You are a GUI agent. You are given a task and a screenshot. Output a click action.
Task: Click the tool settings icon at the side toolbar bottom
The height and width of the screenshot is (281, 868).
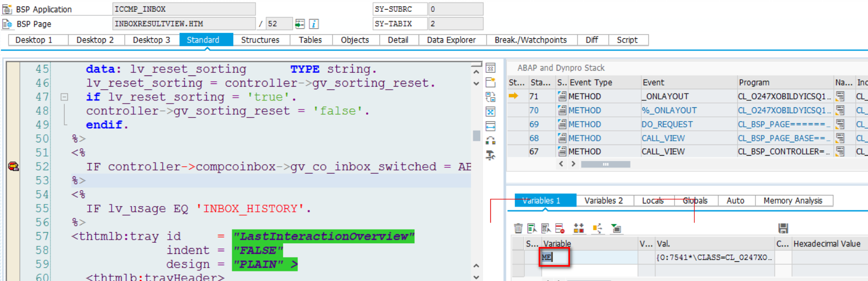pos(491,155)
